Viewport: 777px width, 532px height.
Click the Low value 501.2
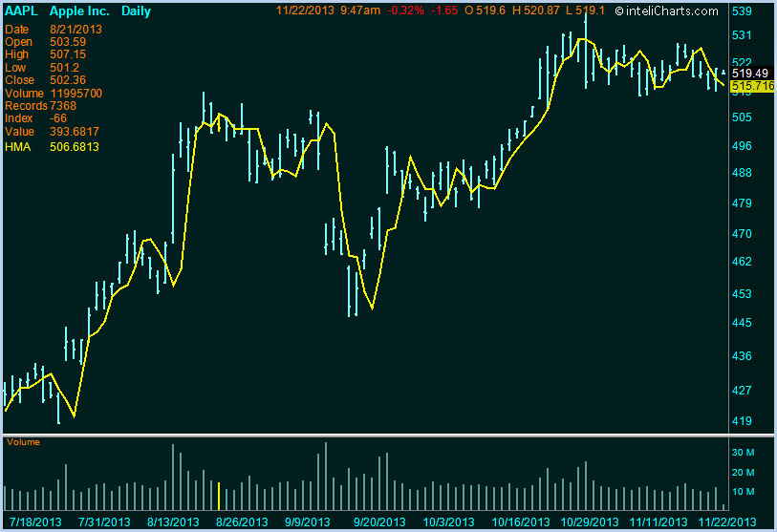(64, 68)
